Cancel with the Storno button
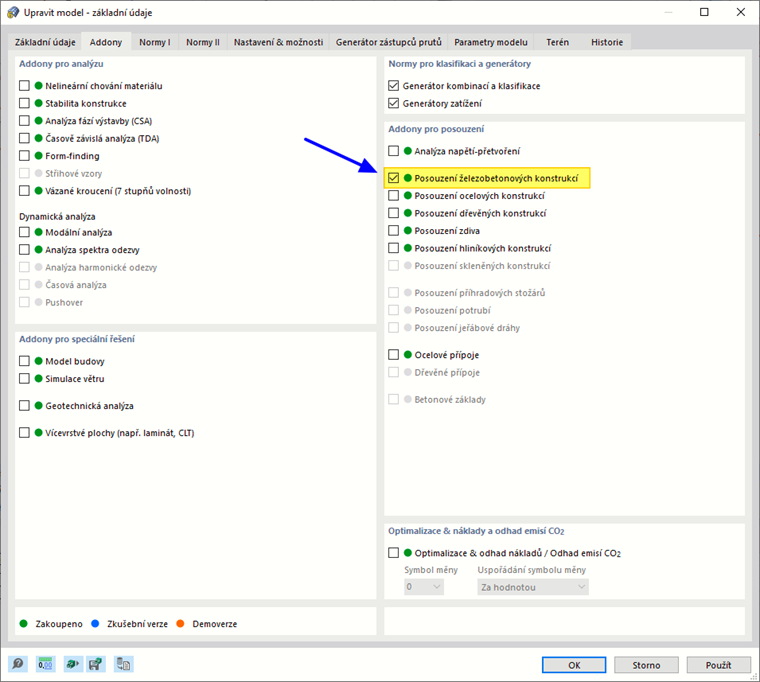760x682 pixels. pos(646,665)
